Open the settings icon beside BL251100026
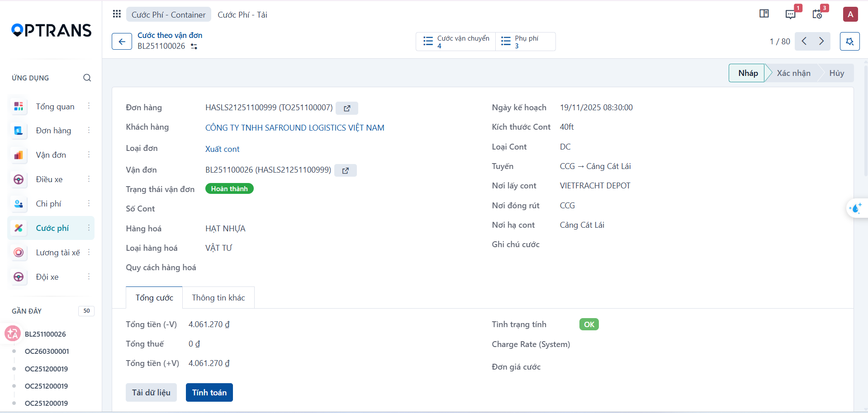868x413 pixels. coord(194,46)
